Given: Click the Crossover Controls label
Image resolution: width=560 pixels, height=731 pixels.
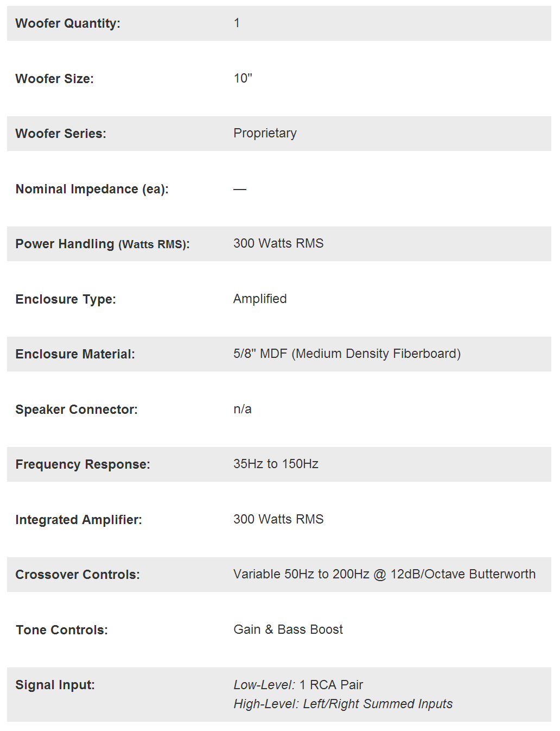Looking at the screenshot, I should [x=78, y=575].
